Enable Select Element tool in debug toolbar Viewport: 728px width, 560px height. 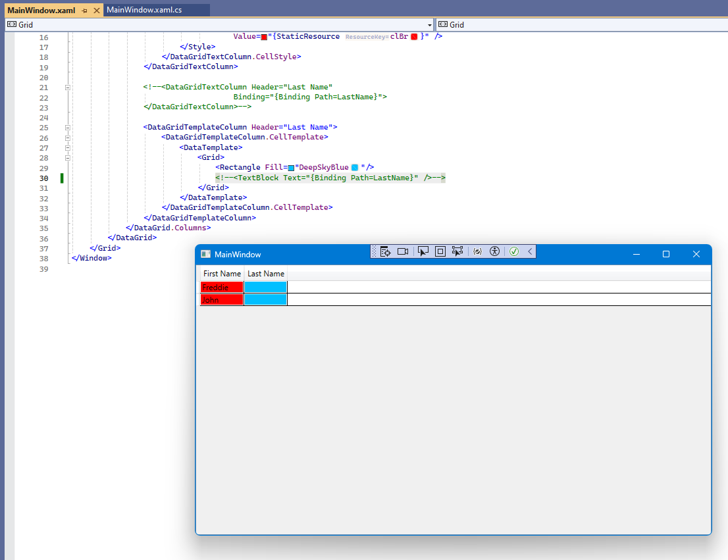(x=423, y=251)
